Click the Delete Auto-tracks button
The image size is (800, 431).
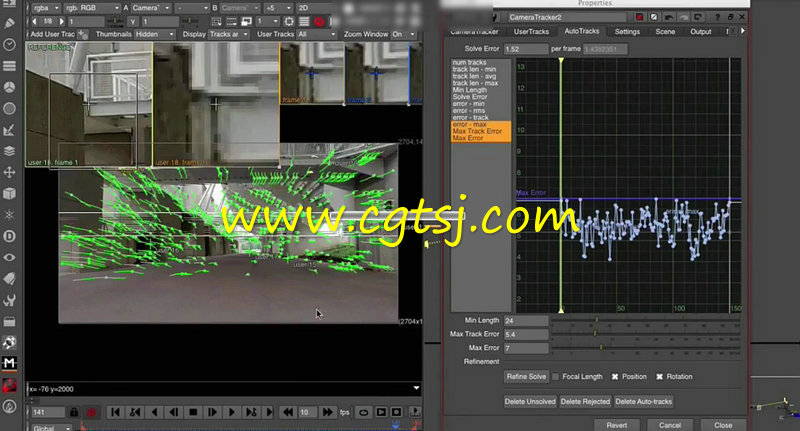coord(643,402)
